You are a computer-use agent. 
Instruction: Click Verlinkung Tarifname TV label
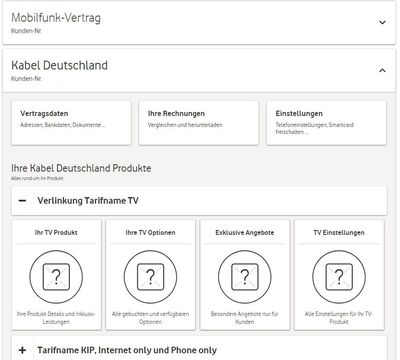point(88,201)
